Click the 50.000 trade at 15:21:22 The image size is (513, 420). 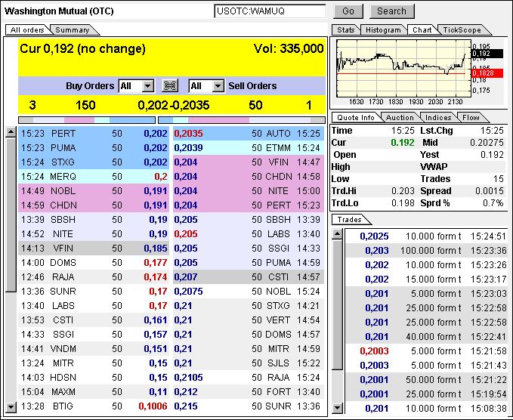click(426, 380)
